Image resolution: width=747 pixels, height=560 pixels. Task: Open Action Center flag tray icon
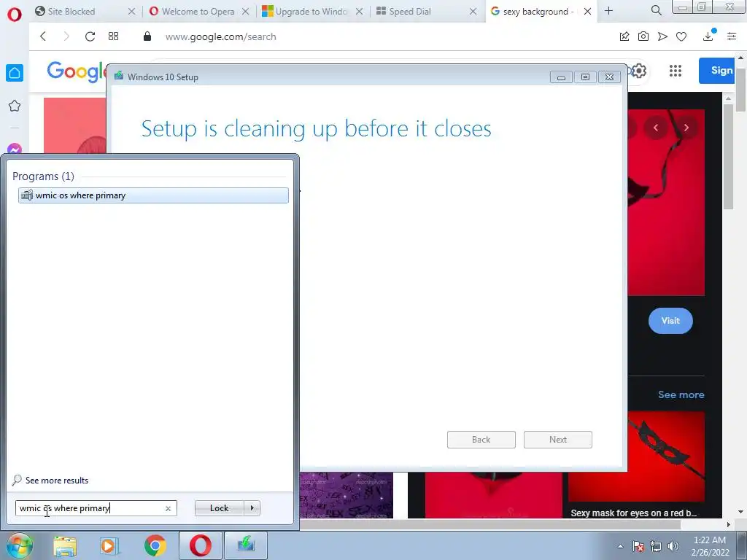(638, 546)
